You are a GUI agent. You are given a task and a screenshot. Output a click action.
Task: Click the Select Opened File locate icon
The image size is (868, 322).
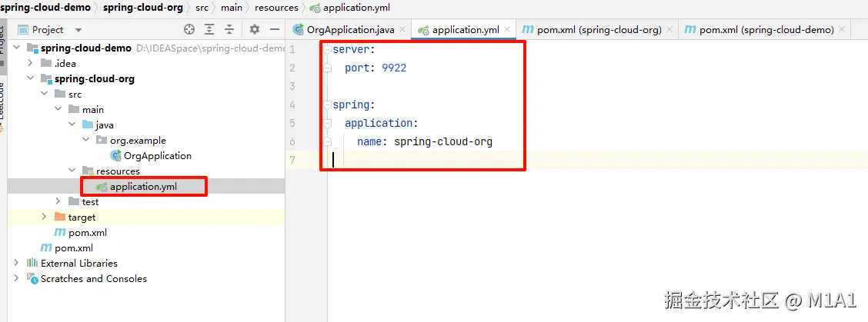(189, 29)
